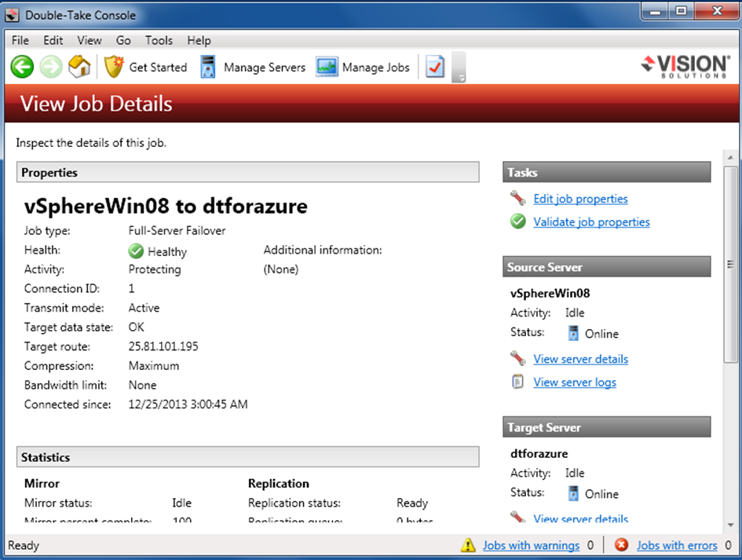
Task: Click the Connected since date 12/25/2013
Action: (188, 404)
